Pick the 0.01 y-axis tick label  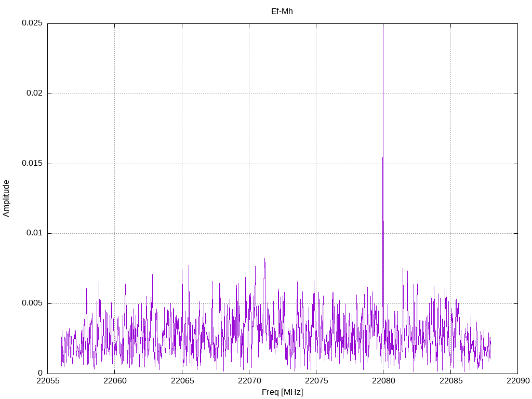pyautogui.click(x=34, y=233)
